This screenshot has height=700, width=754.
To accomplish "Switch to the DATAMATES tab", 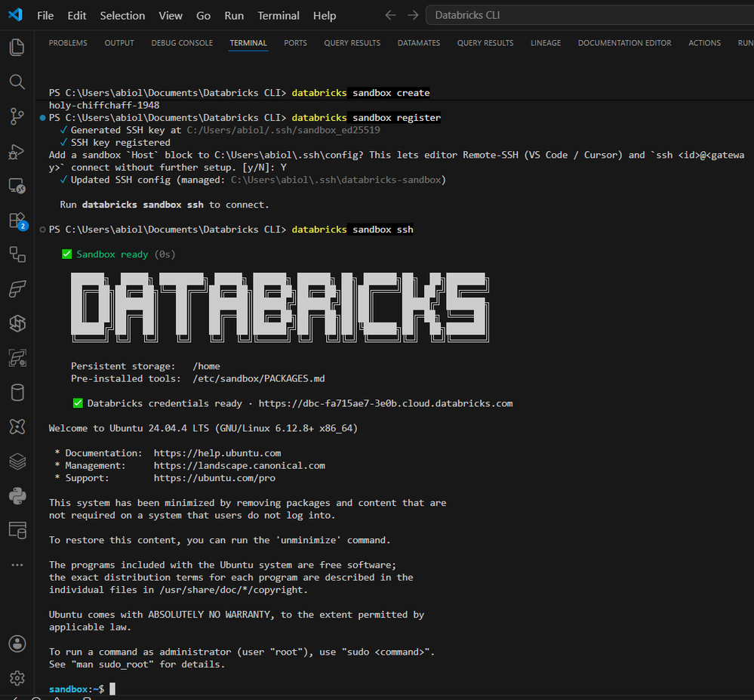I will pyautogui.click(x=418, y=43).
